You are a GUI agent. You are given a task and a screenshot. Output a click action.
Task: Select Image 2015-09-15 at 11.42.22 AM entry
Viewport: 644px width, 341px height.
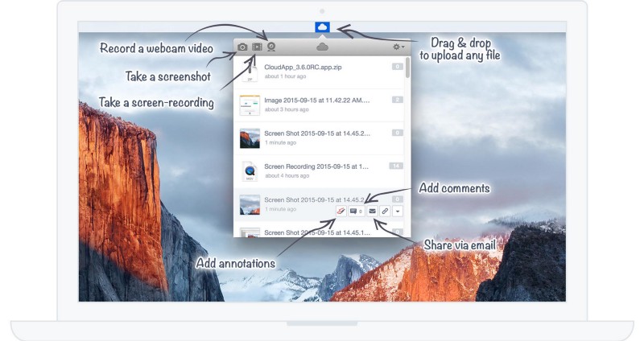[x=316, y=101]
